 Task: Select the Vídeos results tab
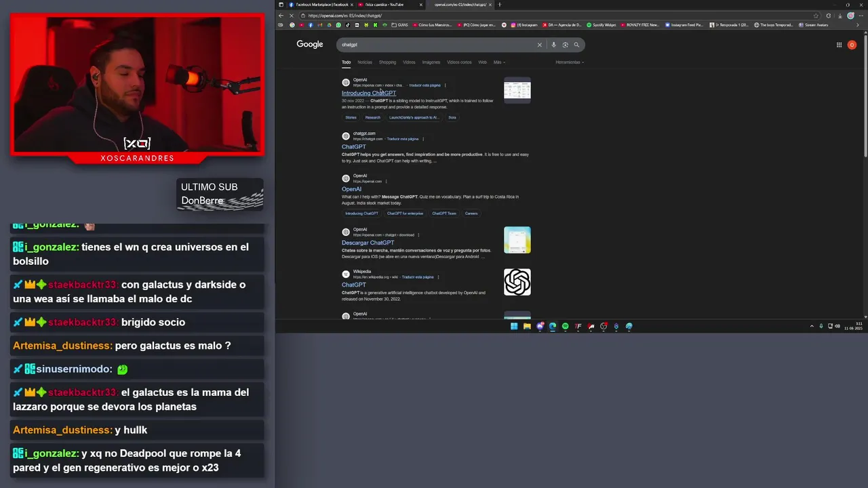[x=409, y=62]
